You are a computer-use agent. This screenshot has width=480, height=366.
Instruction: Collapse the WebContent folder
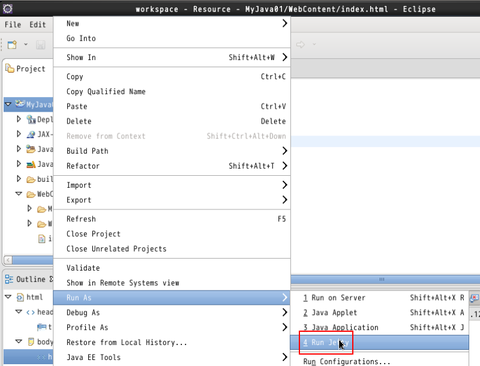tap(19, 193)
